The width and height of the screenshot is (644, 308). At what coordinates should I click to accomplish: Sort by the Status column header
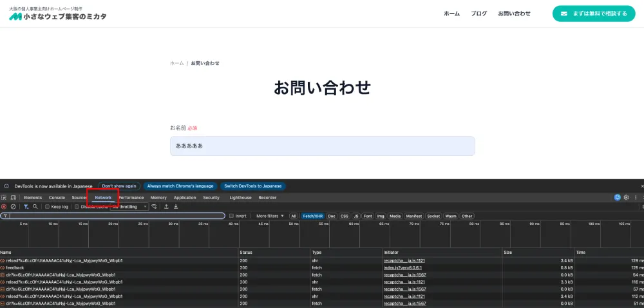tap(274, 252)
